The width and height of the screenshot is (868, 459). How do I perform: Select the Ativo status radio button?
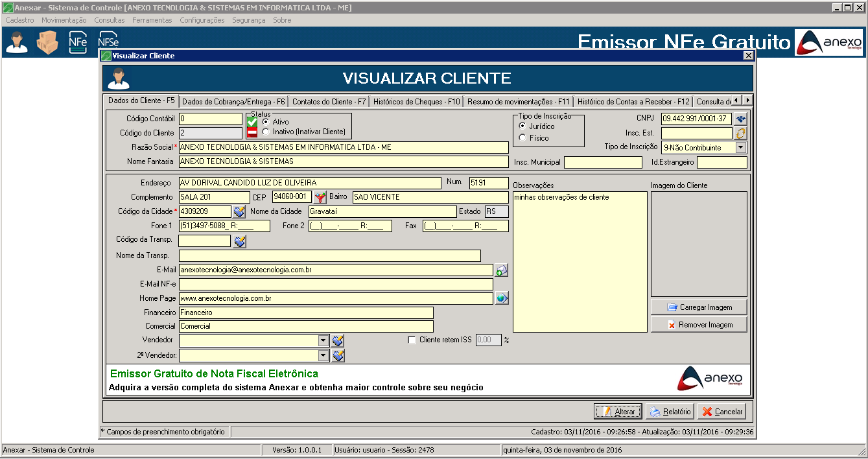266,122
